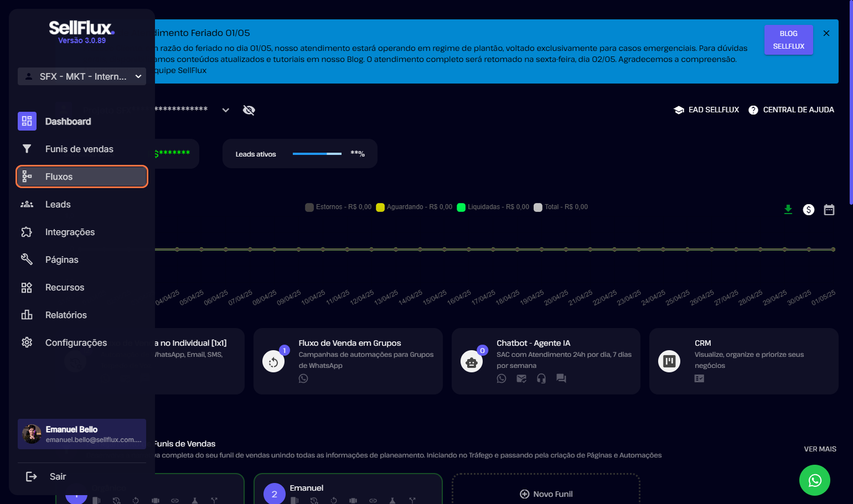
Task: Click the Fluxo de Venda em Grupos refresh icon
Action: tap(273, 362)
